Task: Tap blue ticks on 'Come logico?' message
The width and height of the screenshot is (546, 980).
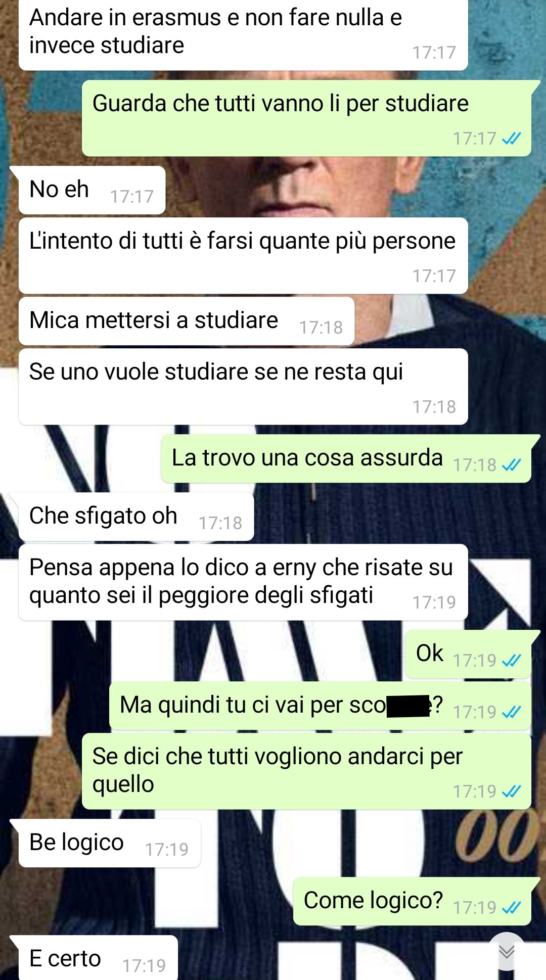Action: click(x=511, y=908)
